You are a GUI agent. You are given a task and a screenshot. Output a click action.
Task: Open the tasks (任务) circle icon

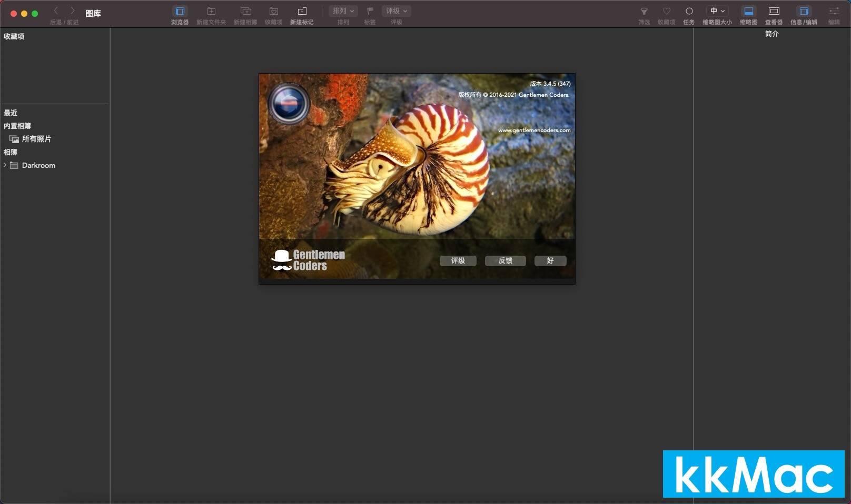pos(689,11)
